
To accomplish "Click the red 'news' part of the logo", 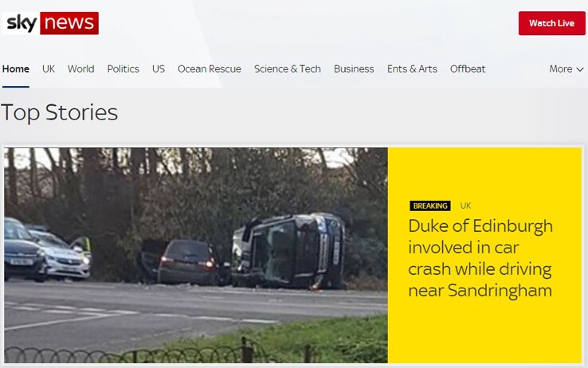I will pos(69,23).
